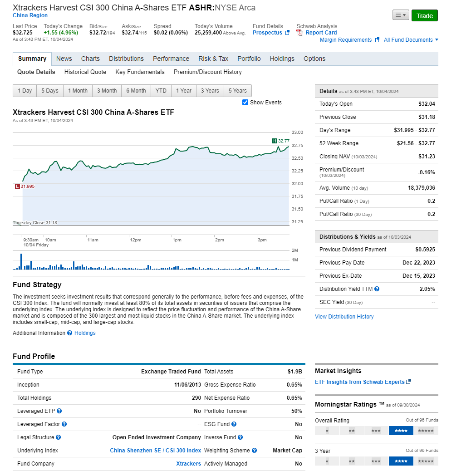The width and height of the screenshot is (476, 471).
Task: Open the Holdings tab
Action: pos(282,59)
